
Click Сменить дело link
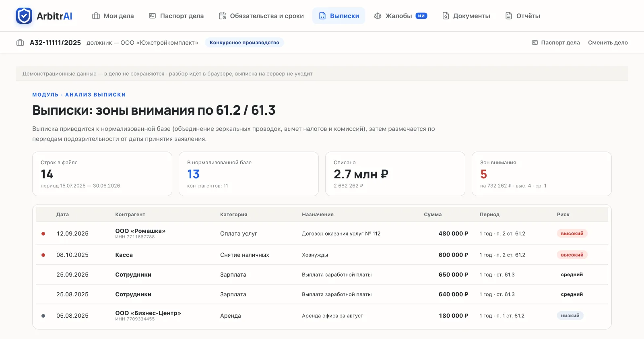click(608, 42)
